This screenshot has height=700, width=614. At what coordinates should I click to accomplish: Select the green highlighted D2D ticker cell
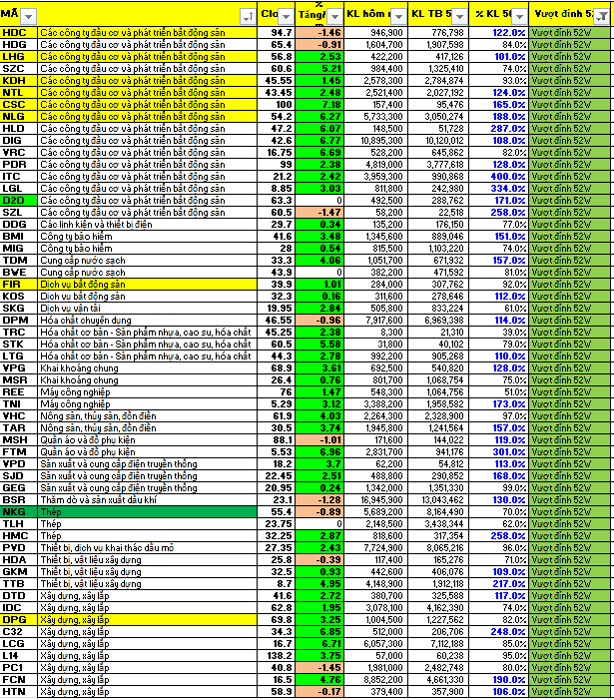tap(19, 201)
